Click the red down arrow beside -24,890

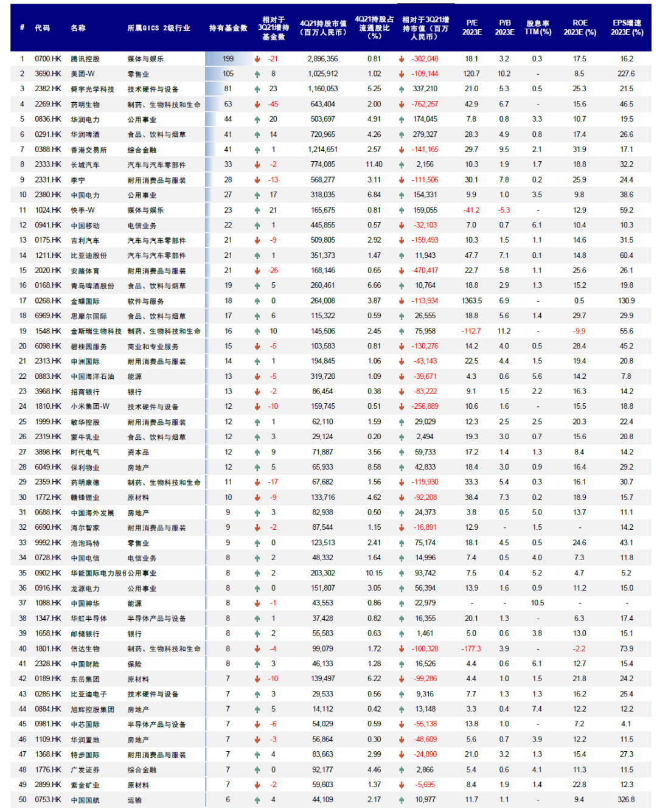tap(401, 754)
